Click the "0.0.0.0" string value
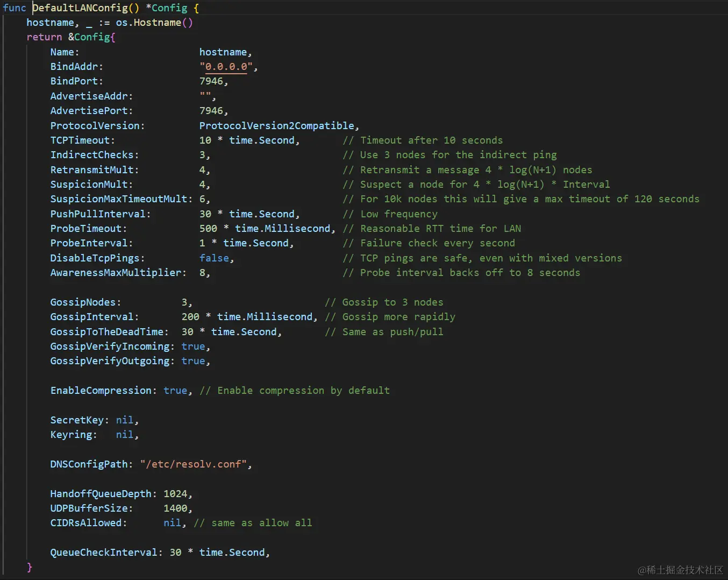 (226, 67)
